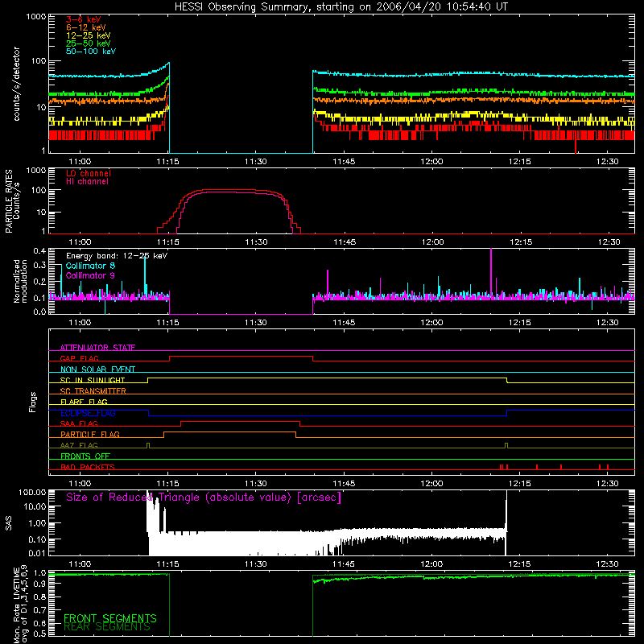644x644 pixels.
Task: Click the 'FLARE FLAG' label
Action: pos(84,402)
